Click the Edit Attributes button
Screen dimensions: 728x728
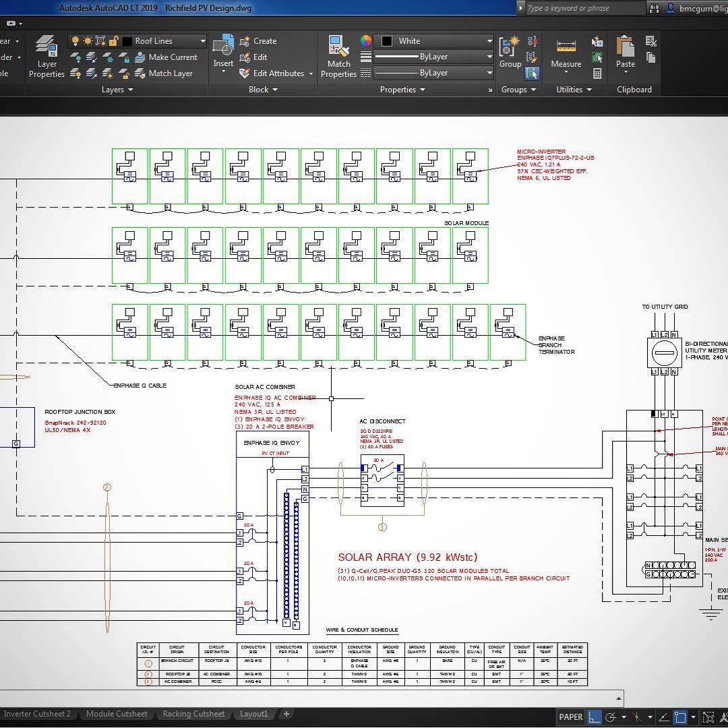click(x=278, y=73)
